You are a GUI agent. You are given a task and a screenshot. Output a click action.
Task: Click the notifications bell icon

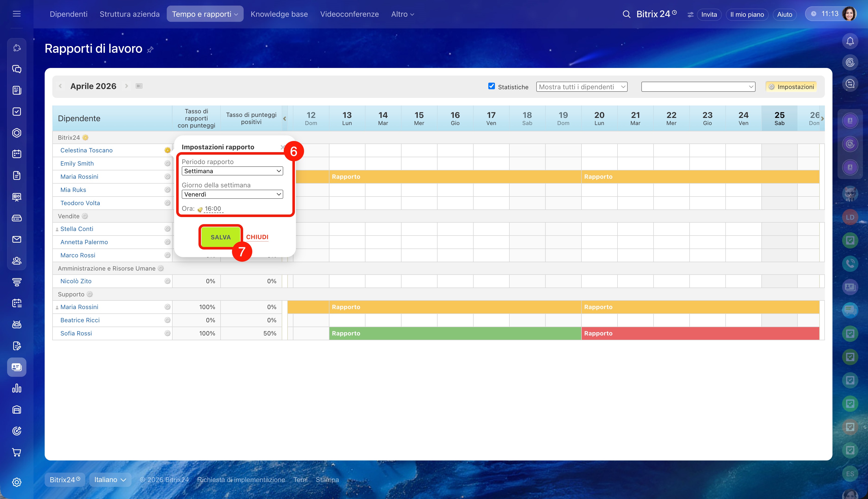tap(850, 42)
